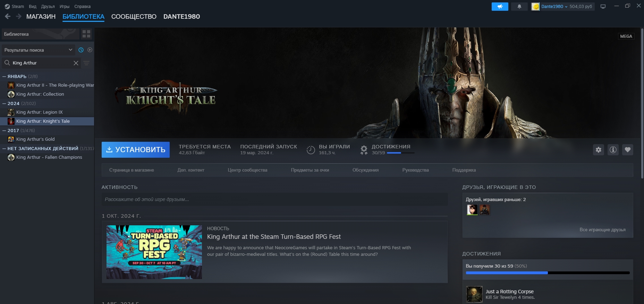Open Поддержка link

[x=464, y=170]
